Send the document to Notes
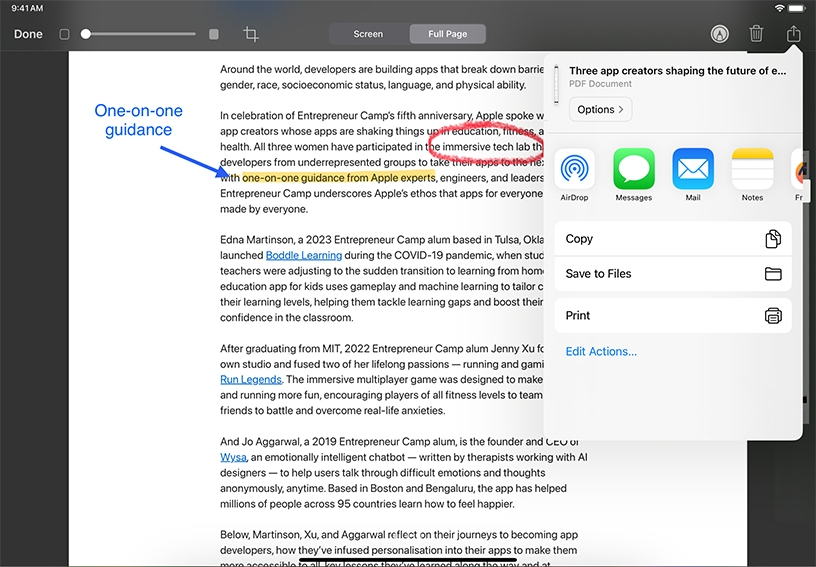Screen dimensions: 816x567 tap(752, 169)
